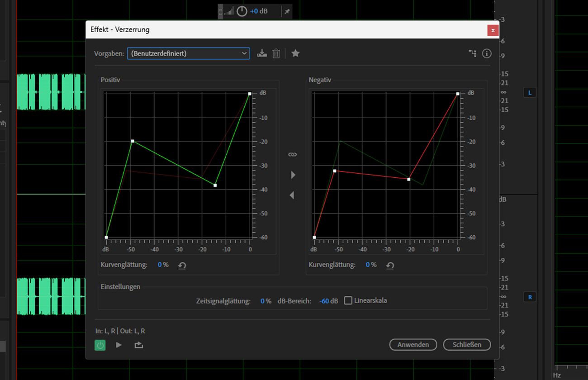Select the Positiv Kurvenglättung 0 % value
The height and width of the screenshot is (380, 588).
(163, 265)
